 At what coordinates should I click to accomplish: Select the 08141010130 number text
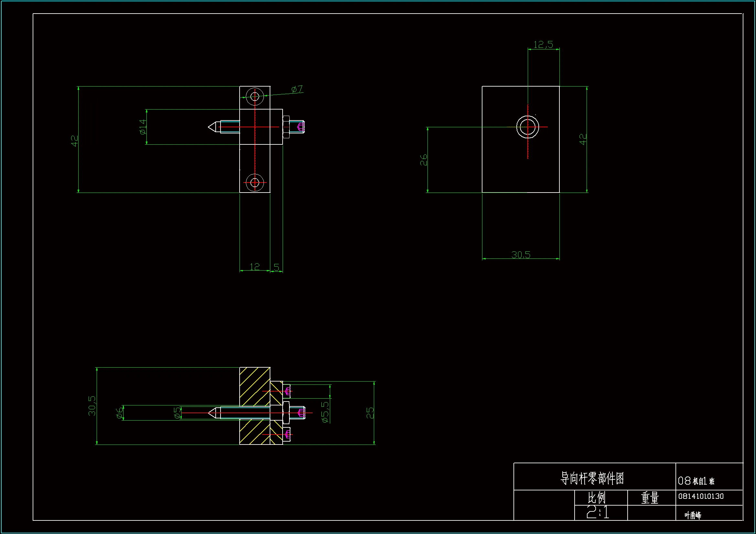pos(701,496)
